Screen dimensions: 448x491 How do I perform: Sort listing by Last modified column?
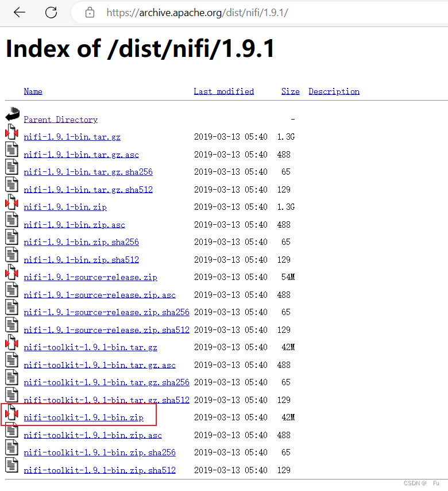click(x=223, y=91)
